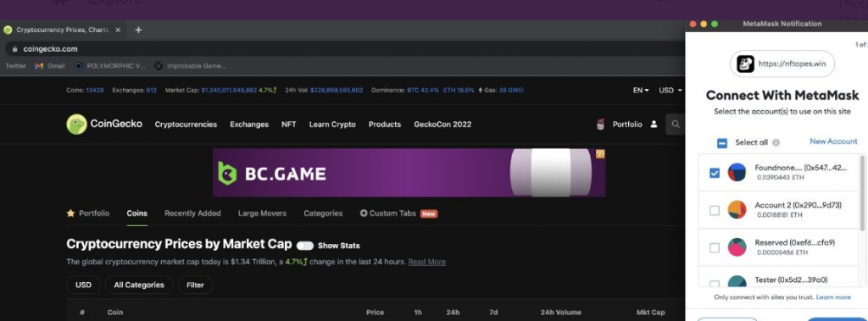Click the info icon next to Select all
Image resolution: width=868 pixels, height=321 pixels.
[x=776, y=142]
